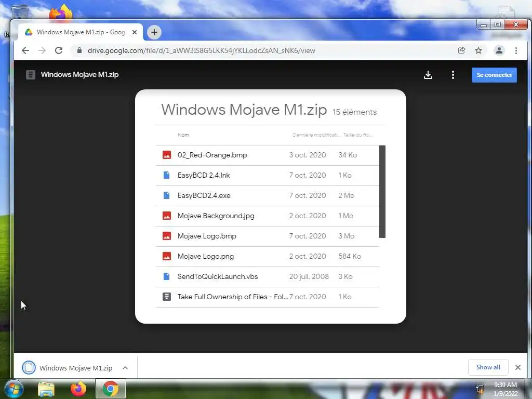Open Mojave Logo.png entry

pos(267,257)
